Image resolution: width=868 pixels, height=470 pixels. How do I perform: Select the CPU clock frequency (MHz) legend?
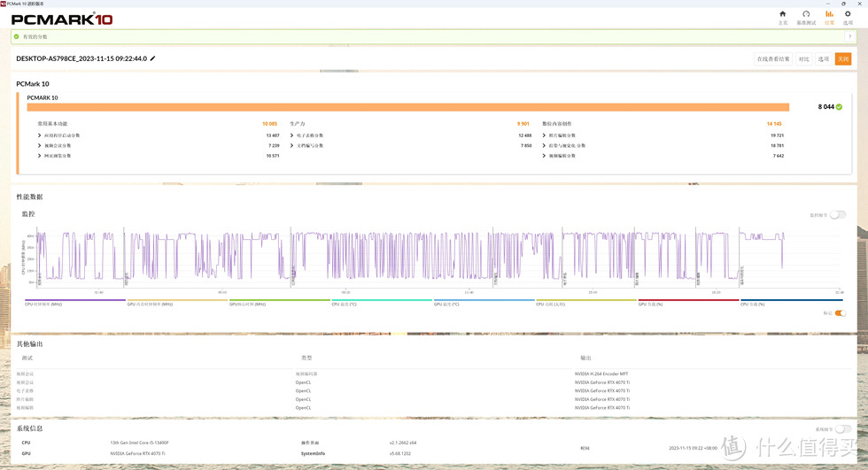[x=75, y=302]
